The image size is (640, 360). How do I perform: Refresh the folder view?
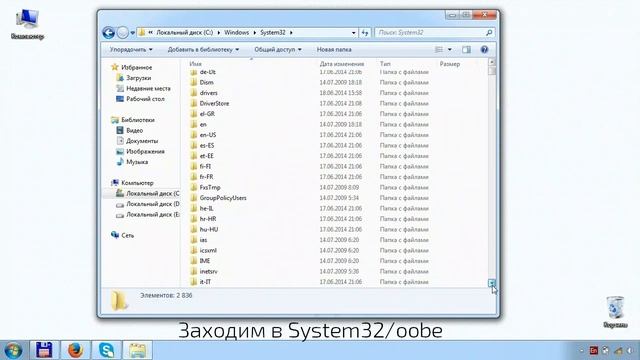(365, 33)
